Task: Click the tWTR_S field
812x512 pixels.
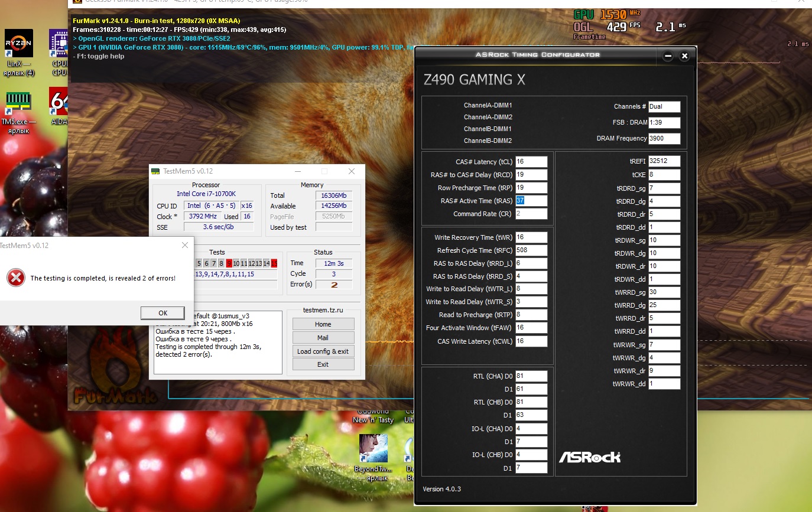Action: point(531,302)
